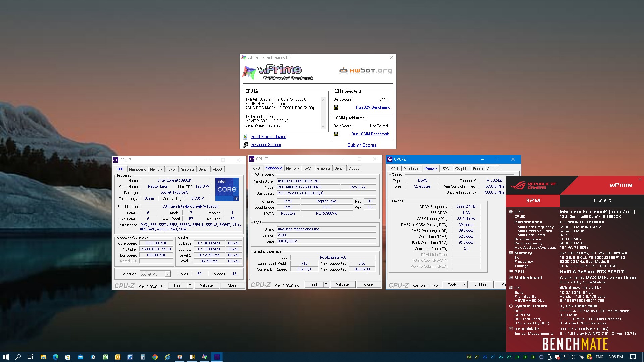Switch to wPrime taskbar icon
Image resolution: width=644 pixels, height=362 pixels.
click(205, 357)
